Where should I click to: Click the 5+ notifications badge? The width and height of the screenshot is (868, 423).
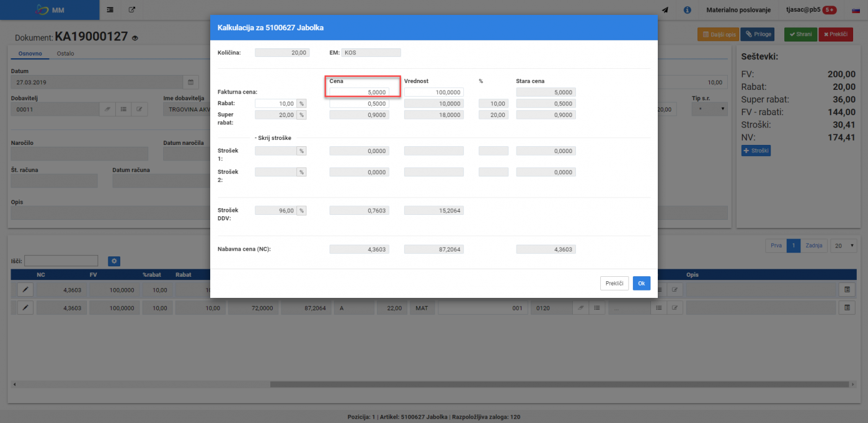pos(829,10)
